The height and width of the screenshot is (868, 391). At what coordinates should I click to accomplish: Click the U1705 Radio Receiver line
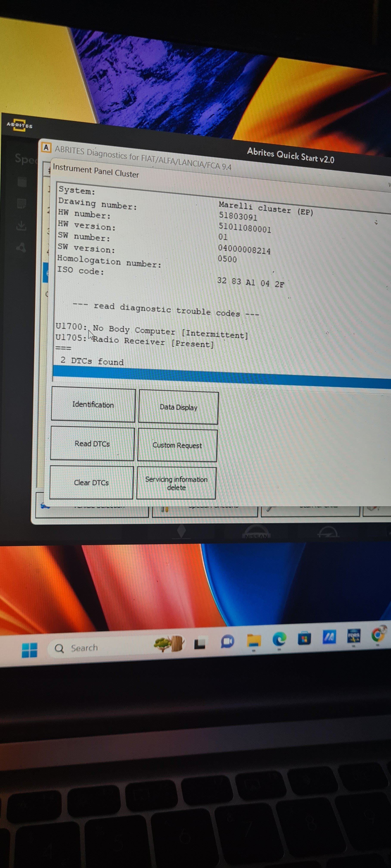(135, 341)
